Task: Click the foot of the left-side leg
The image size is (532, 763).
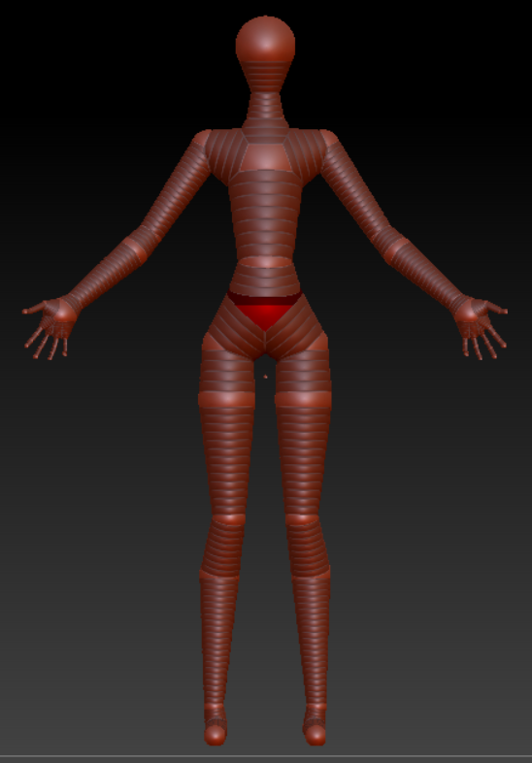Action: click(x=216, y=725)
